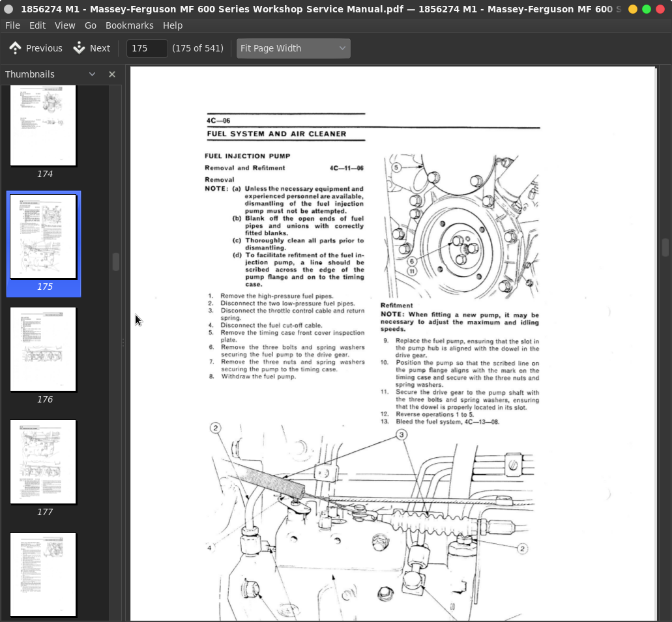Click the thumbnails panel scrollbar handle
Image resolution: width=672 pixels, height=622 pixels.
116,262
